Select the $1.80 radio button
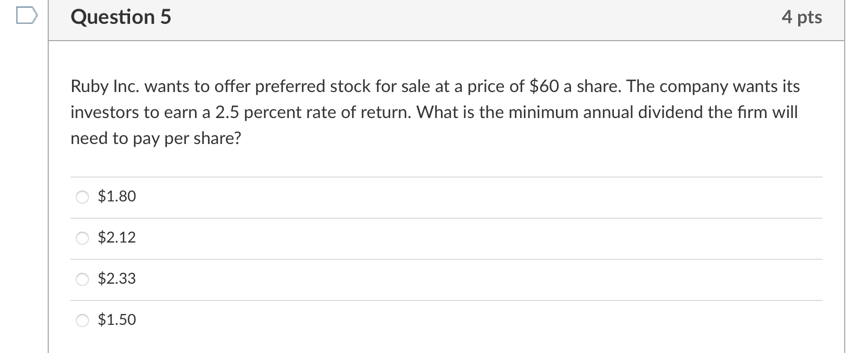 pyautogui.click(x=82, y=197)
